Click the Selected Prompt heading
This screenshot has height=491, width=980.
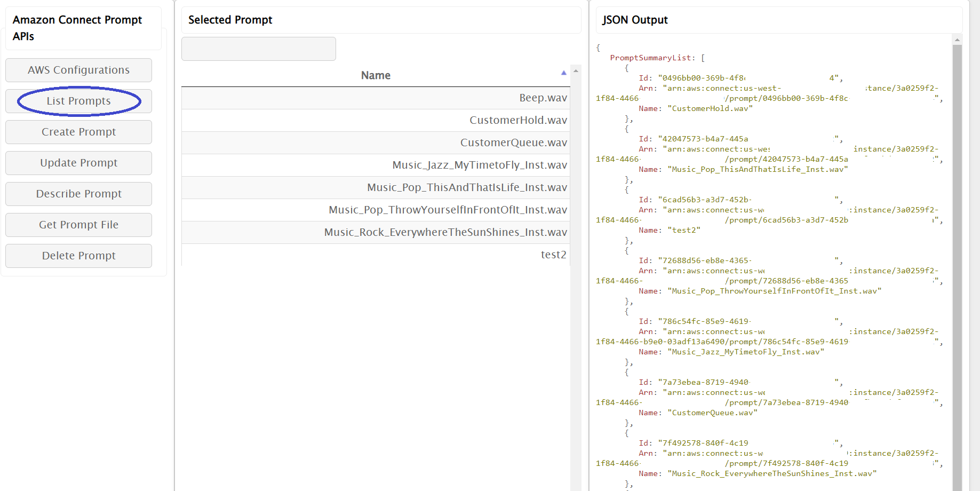[x=230, y=20]
